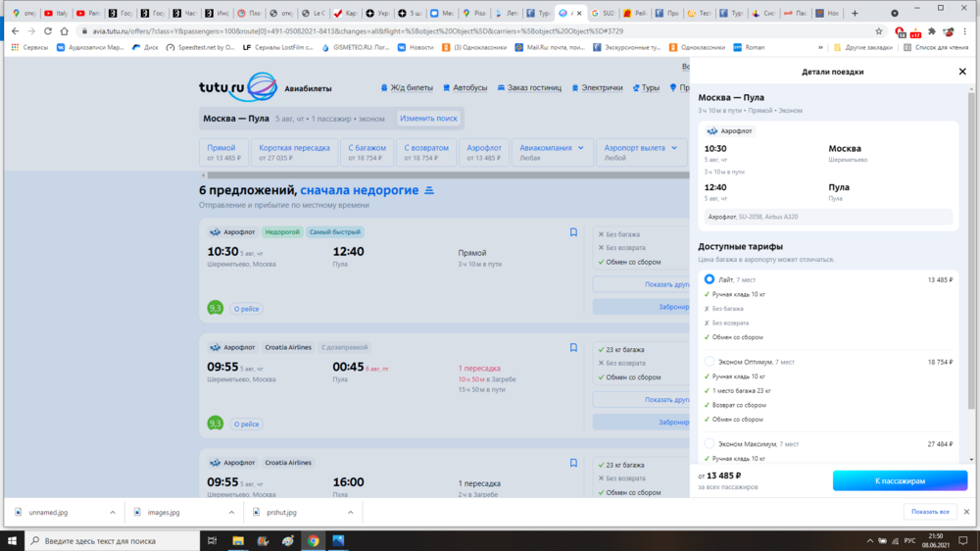The height and width of the screenshot is (551, 980).
Task: Select the Лайт fare radio button
Action: click(x=710, y=279)
